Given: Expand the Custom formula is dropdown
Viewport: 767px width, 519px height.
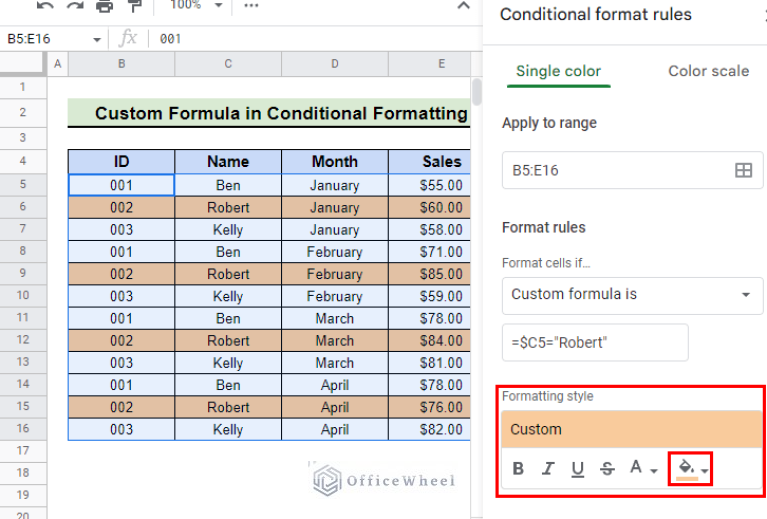Looking at the screenshot, I should [631, 294].
